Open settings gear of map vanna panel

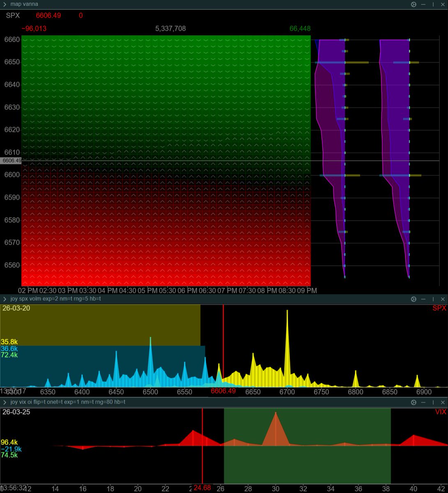pos(414,4)
